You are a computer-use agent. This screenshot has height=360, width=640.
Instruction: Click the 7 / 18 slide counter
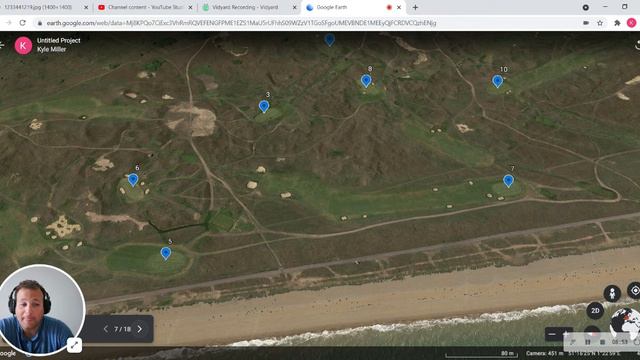point(122,329)
